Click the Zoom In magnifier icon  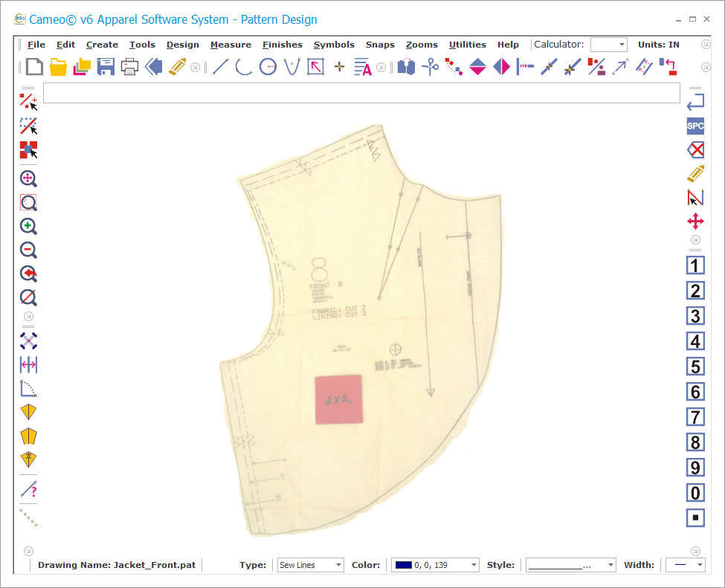pyautogui.click(x=28, y=227)
